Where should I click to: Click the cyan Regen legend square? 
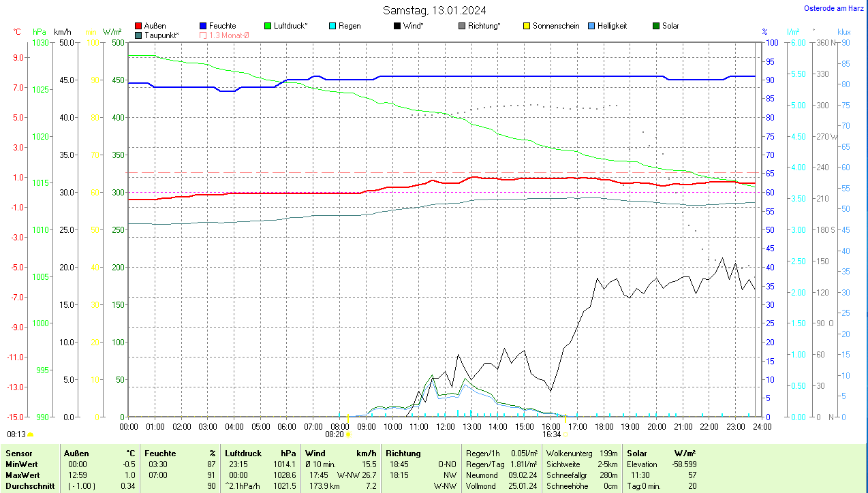click(332, 26)
